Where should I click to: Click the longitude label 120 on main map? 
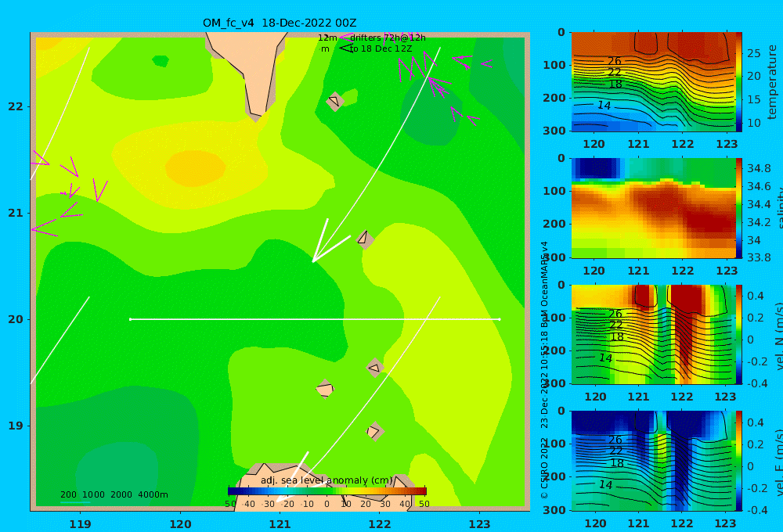click(180, 524)
